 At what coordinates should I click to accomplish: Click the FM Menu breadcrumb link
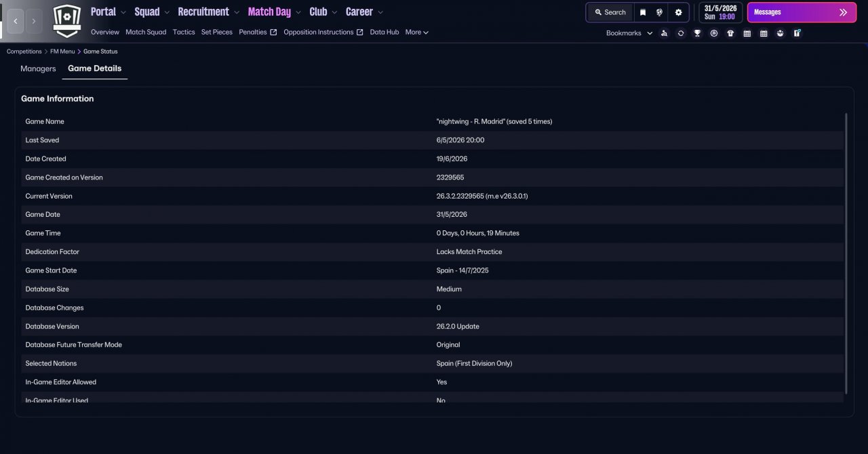(x=63, y=51)
